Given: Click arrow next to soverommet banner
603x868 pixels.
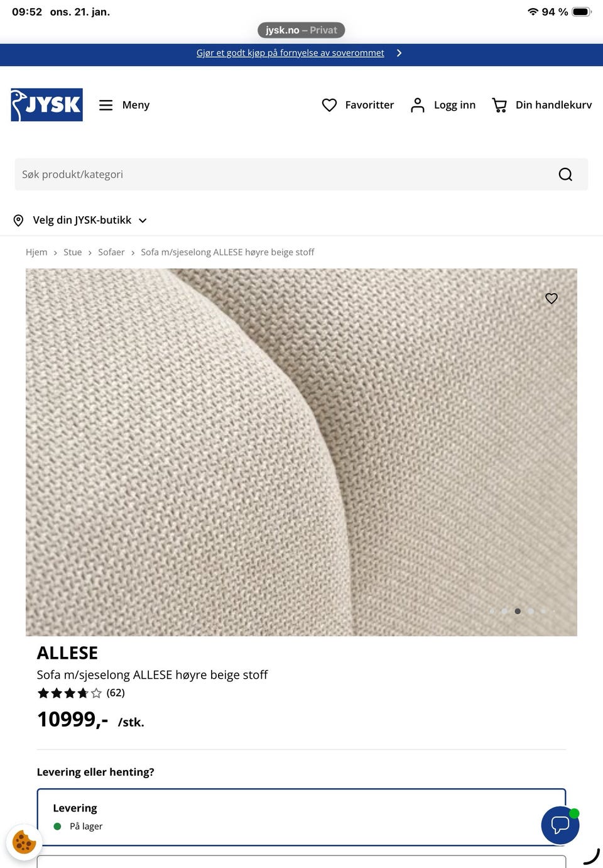Looking at the screenshot, I should pyautogui.click(x=399, y=53).
